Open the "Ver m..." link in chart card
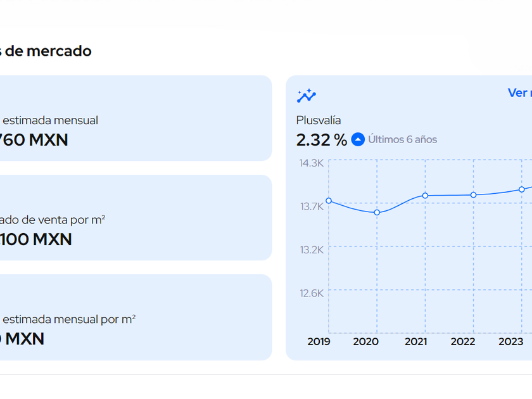 [x=519, y=93]
